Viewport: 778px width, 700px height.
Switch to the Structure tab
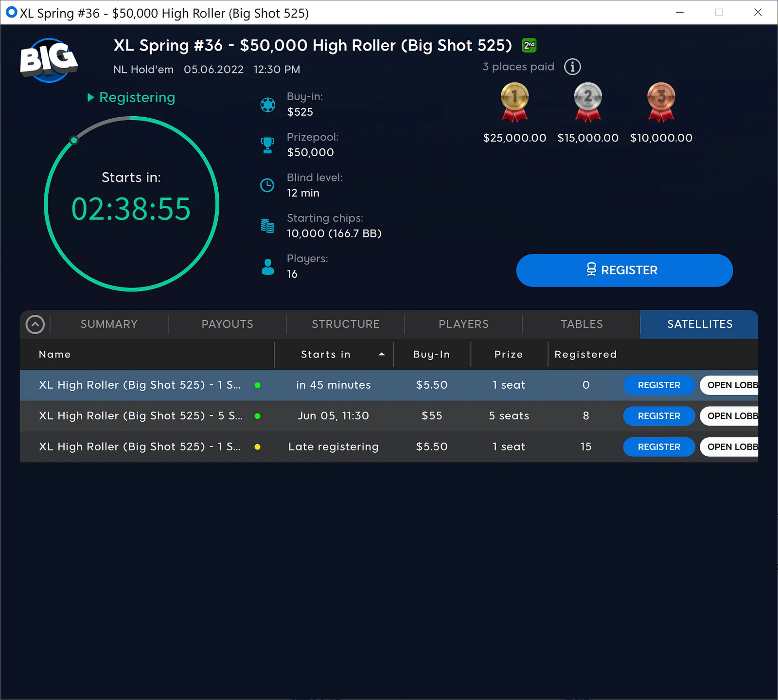(345, 324)
